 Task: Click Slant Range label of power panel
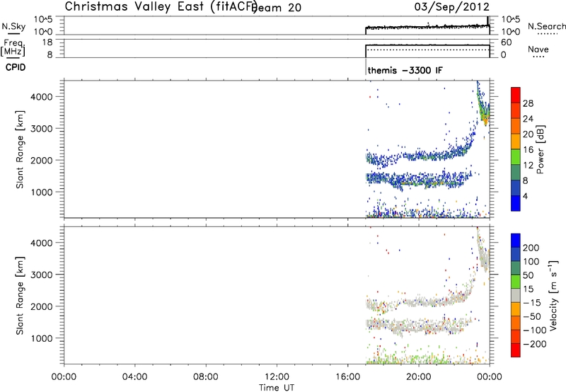click(x=20, y=149)
